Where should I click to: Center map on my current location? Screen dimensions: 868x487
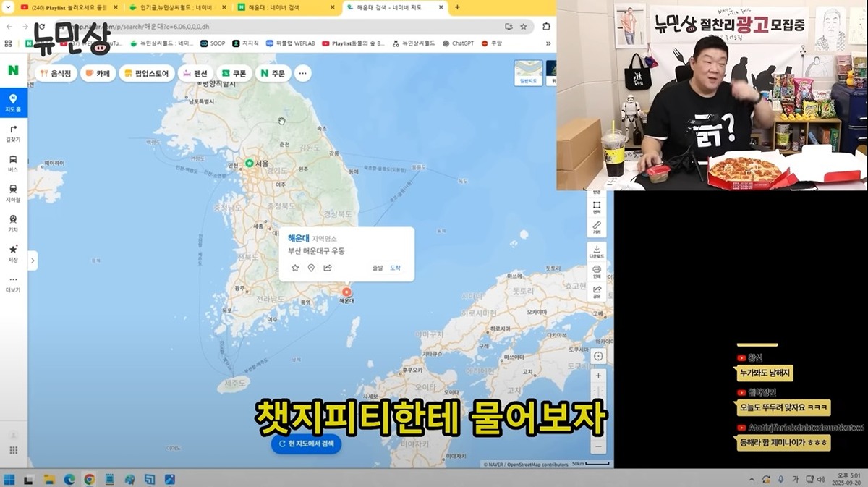597,356
